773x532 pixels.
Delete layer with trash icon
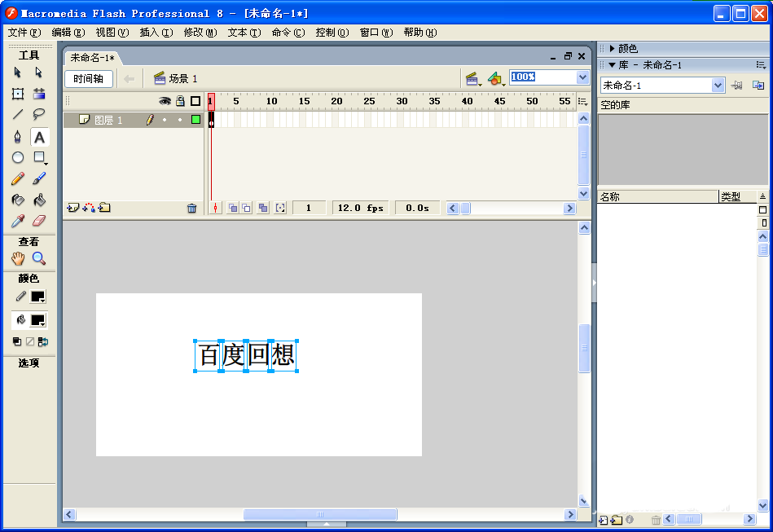[191, 209]
